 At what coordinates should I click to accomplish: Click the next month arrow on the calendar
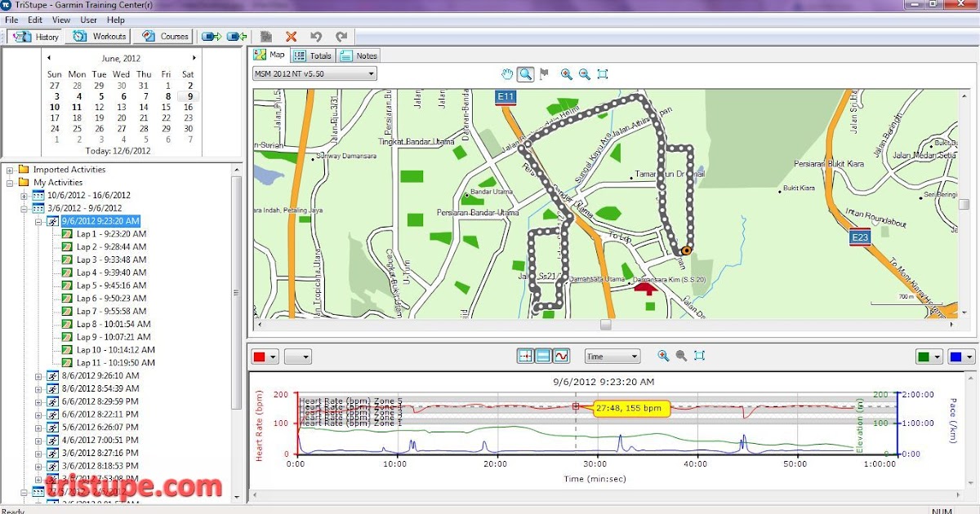coord(194,58)
